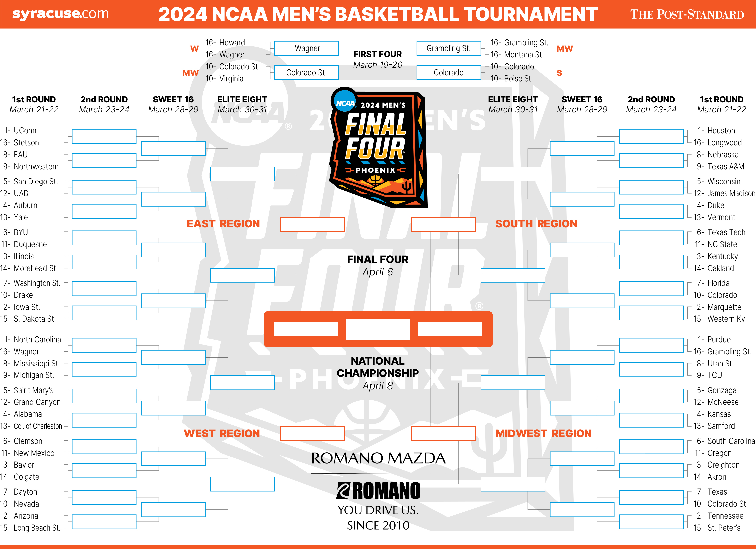Viewport: 756px width, 549px height.
Task: Click The Post-Standard masthead logo
Action: click(x=687, y=14)
